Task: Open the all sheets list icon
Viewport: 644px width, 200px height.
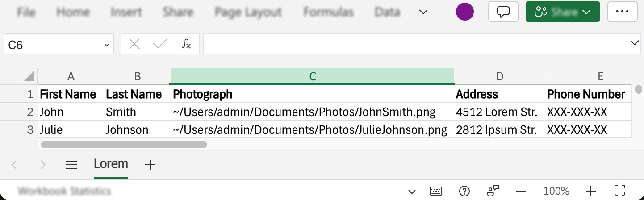Action: (71, 165)
